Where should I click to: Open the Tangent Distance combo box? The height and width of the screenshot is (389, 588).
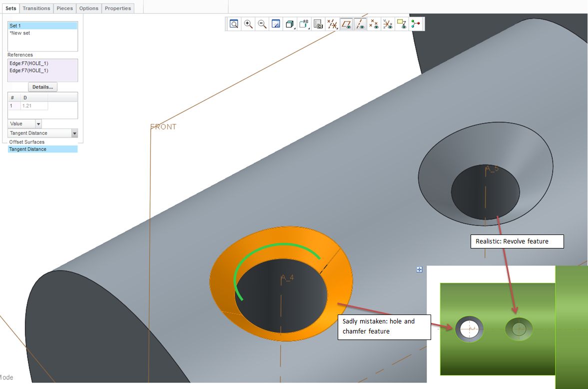42,133
